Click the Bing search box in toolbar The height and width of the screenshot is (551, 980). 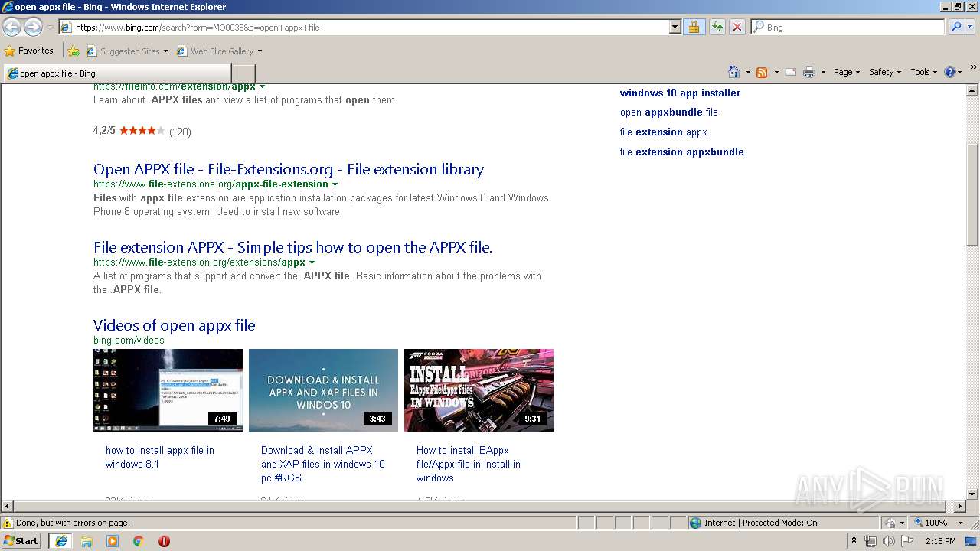848,27
